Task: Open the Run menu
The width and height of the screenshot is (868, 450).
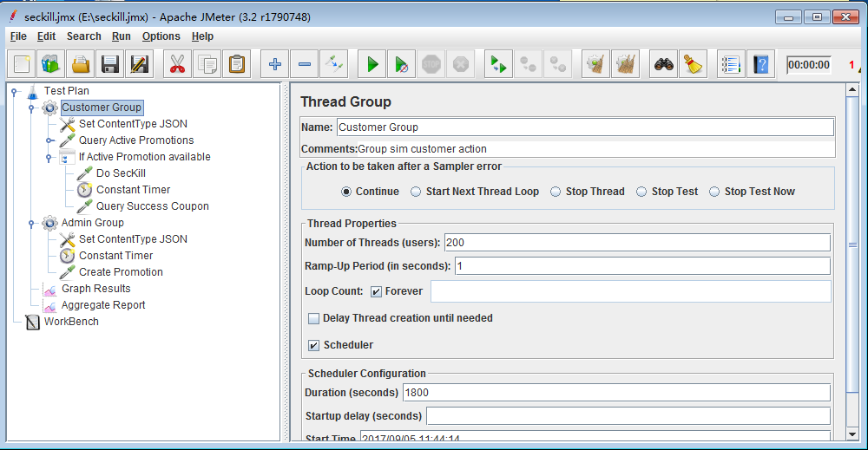Action: [x=121, y=36]
